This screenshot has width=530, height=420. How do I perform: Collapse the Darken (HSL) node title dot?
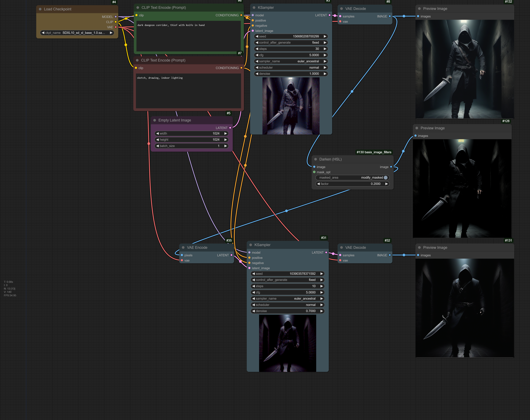(x=315, y=159)
